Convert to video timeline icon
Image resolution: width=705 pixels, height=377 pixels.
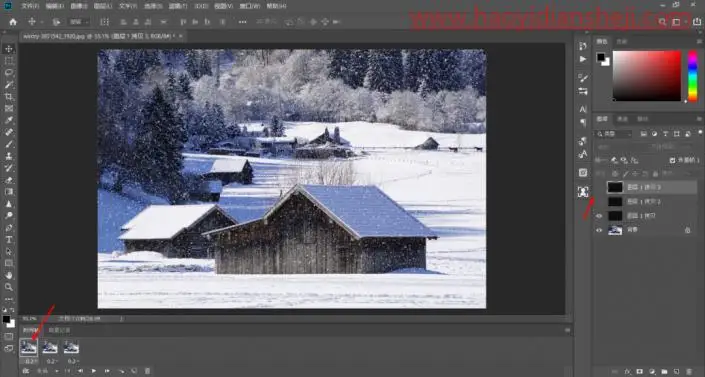click(26, 371)
